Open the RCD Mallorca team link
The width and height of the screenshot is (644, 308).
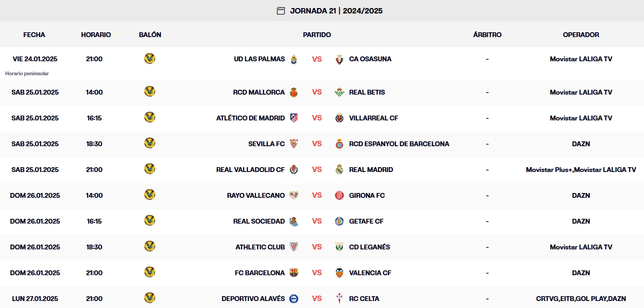click(259, 92)
